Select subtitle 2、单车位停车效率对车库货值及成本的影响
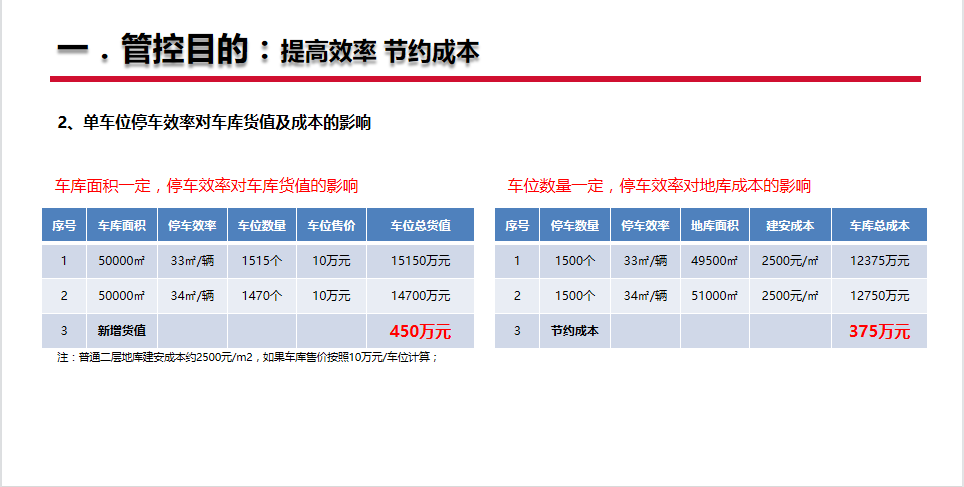 click(214, 122)
